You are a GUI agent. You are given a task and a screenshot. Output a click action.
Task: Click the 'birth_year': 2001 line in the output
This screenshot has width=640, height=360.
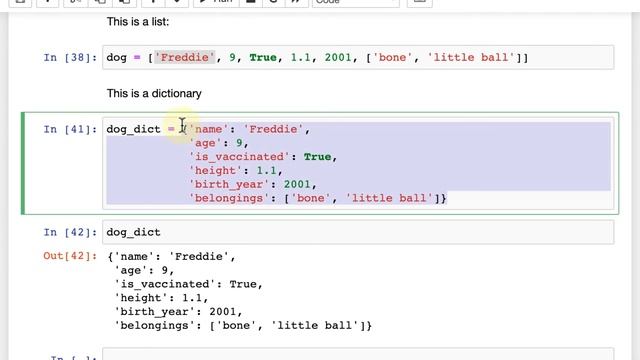tap(178, 312)
